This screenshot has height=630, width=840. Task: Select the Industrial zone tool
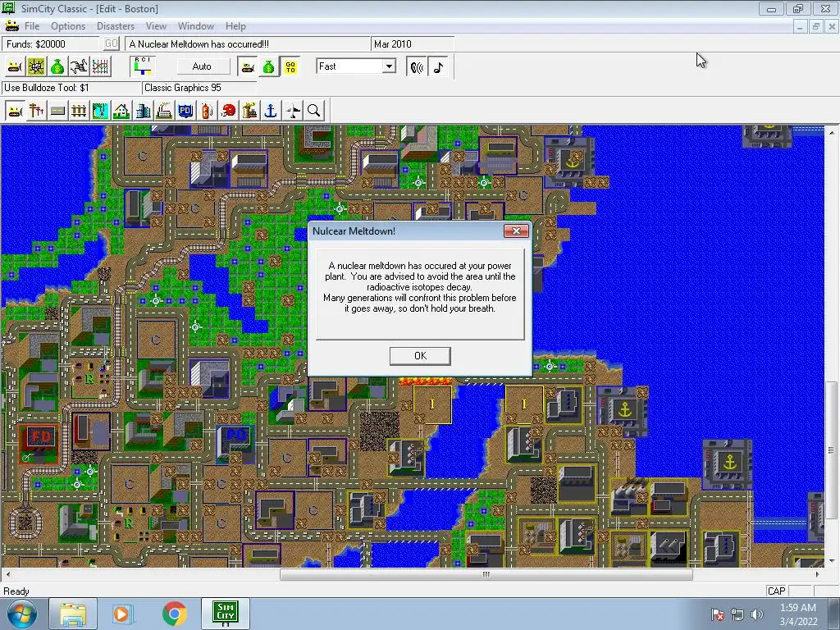coord(164,111)
